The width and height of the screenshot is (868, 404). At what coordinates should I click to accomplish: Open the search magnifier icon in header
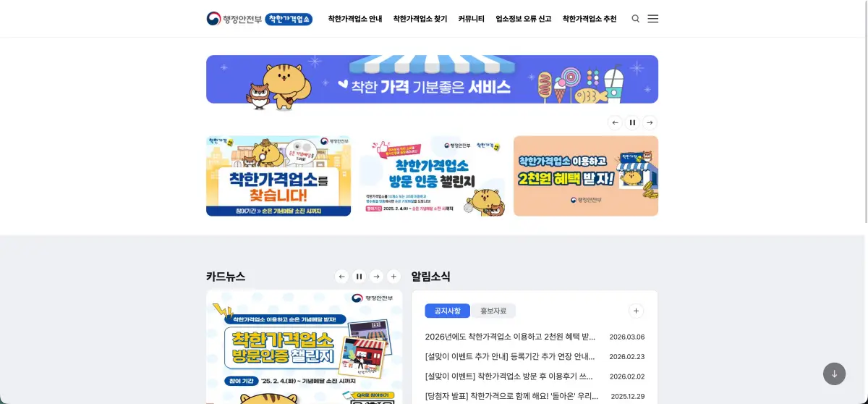point(635,19)
